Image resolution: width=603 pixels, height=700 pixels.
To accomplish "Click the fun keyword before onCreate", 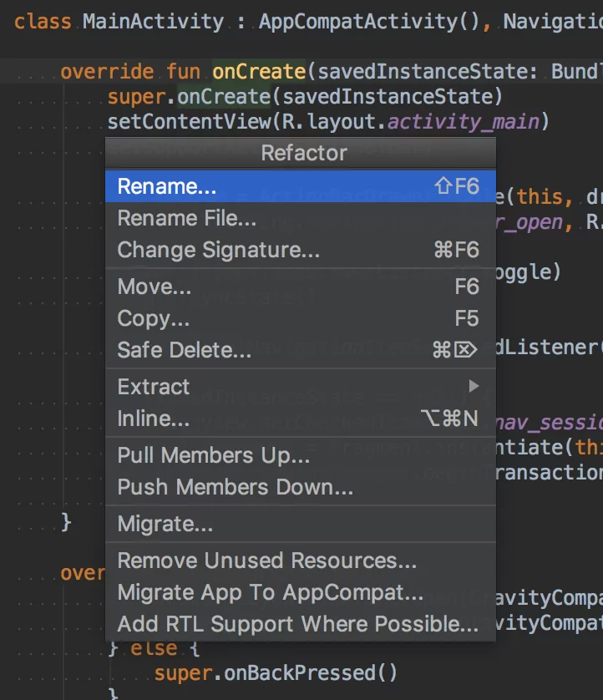I will coord(184,72).
